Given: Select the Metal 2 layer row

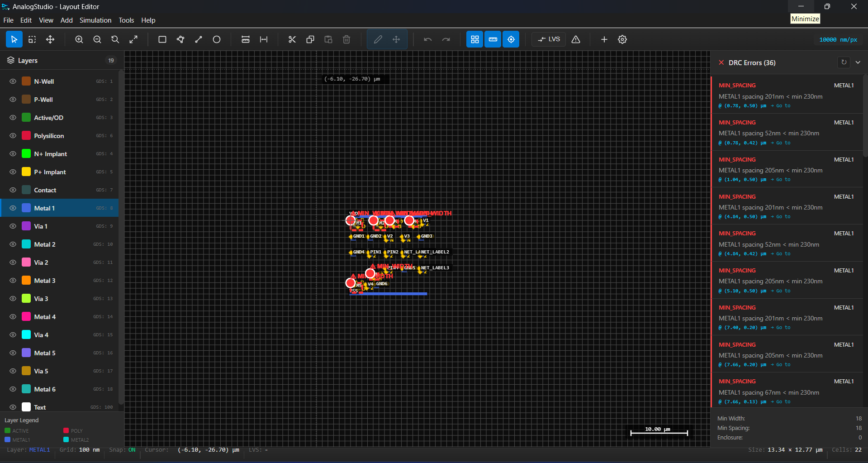Looking at the screenshot, I should 59,244.
